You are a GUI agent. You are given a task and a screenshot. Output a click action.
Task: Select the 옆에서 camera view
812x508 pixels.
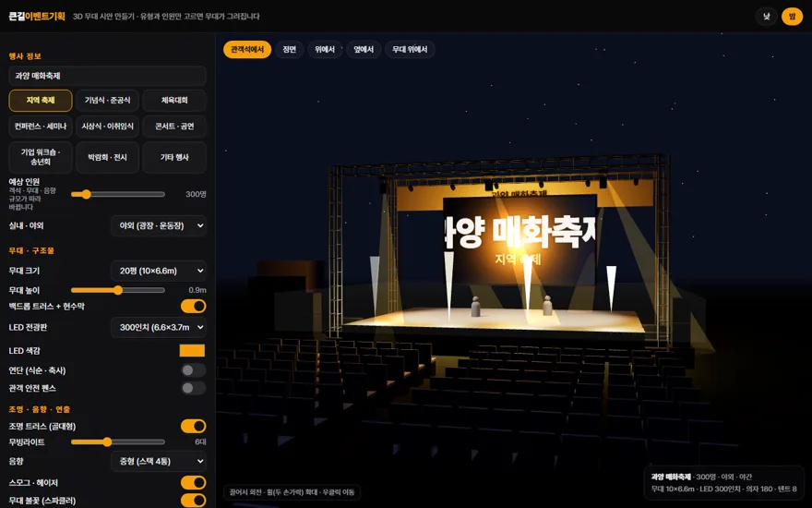pos(364,49)
